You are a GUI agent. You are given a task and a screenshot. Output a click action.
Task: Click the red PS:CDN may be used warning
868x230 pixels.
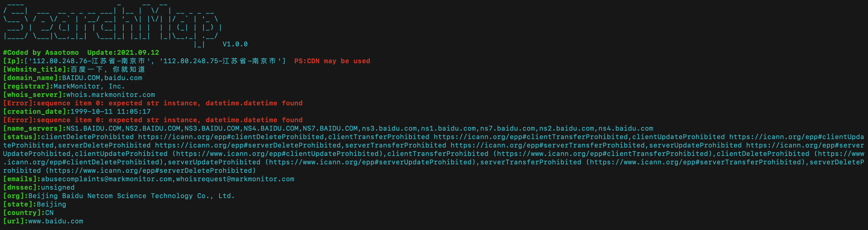(332, 61)
